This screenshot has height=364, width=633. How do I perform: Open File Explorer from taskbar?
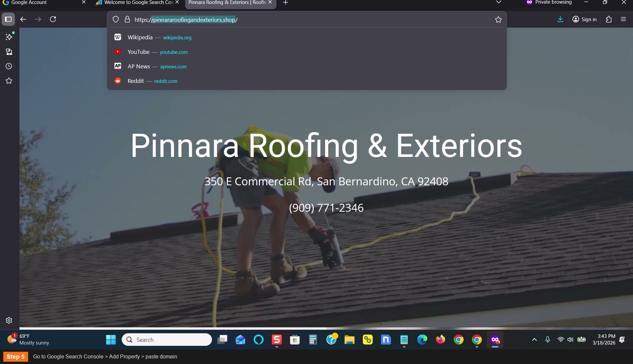[349, 340]
